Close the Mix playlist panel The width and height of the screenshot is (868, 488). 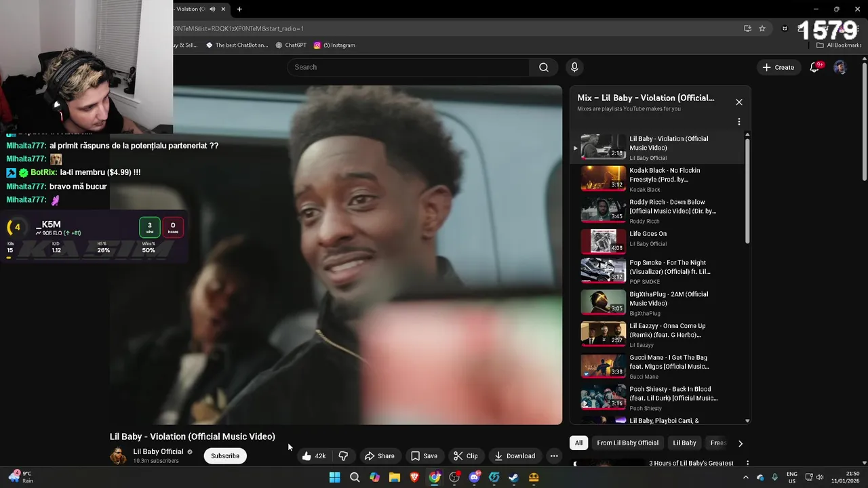pyautogui.click(x=739, y=102)
